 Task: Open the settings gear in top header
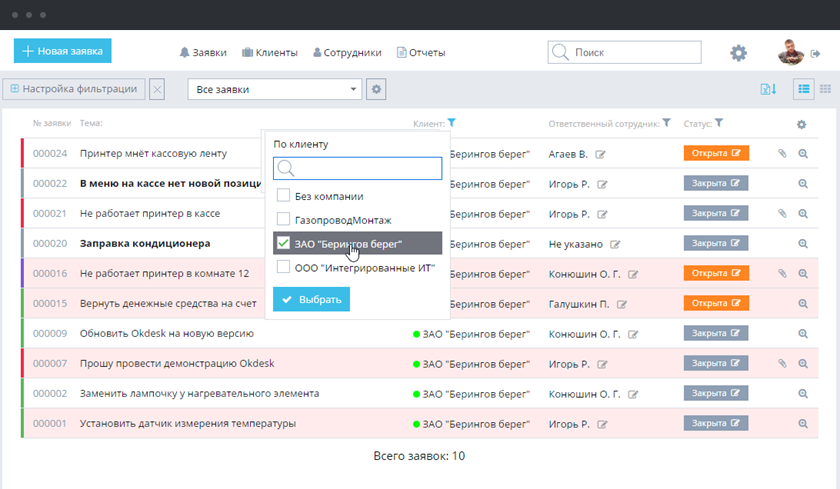[x=738, y=53]
